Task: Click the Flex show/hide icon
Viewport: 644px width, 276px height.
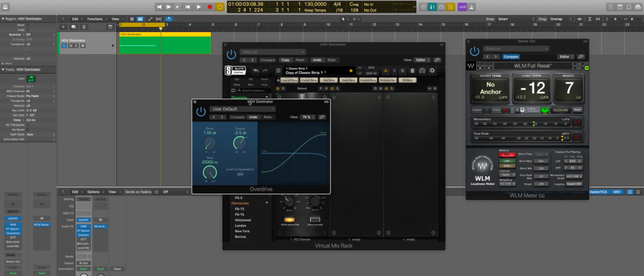Action: (159, 19)
